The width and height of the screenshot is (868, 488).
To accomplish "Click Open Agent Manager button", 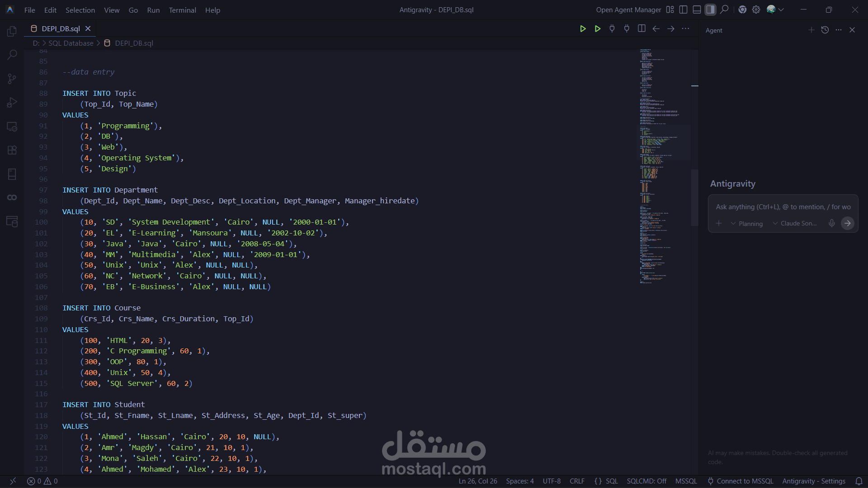I will (628, 10).
